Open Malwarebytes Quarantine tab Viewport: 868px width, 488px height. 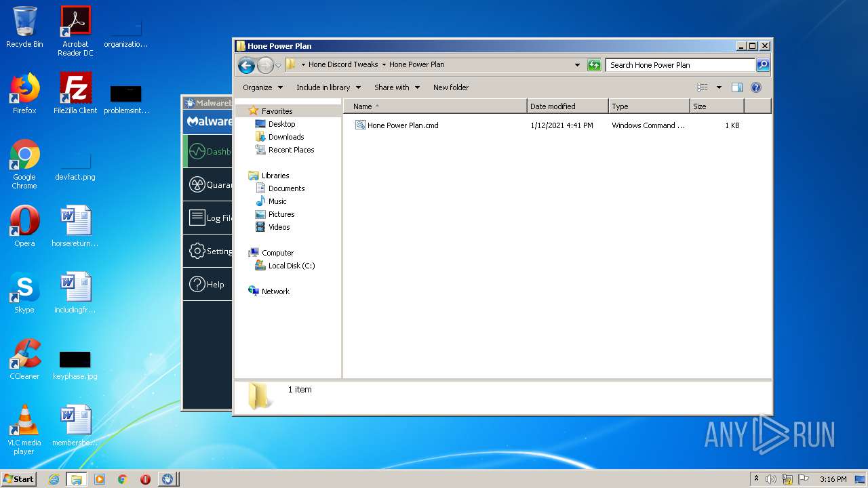coord(208,185)
